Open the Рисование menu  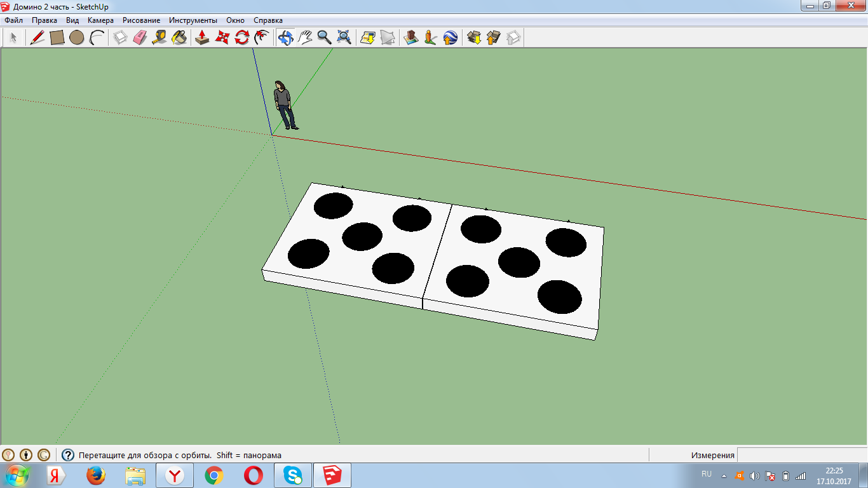pos(141,20)
